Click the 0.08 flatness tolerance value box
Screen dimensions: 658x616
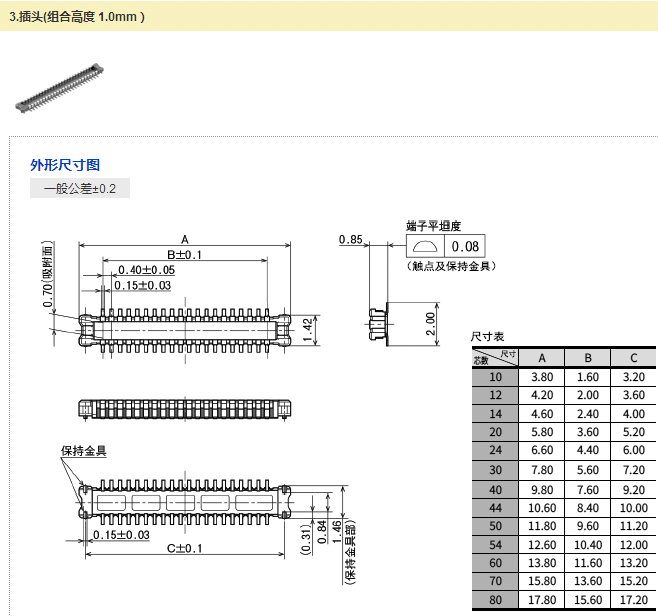click(x=465, y=247)
